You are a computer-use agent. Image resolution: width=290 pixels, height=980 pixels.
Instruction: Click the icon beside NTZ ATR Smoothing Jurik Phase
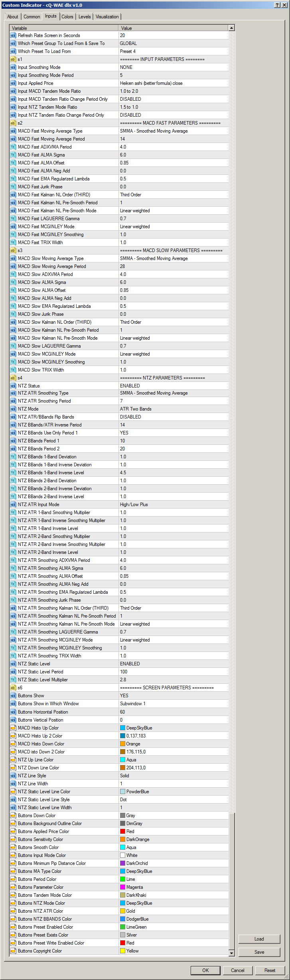pyautogui.click(x=13, y=600)
